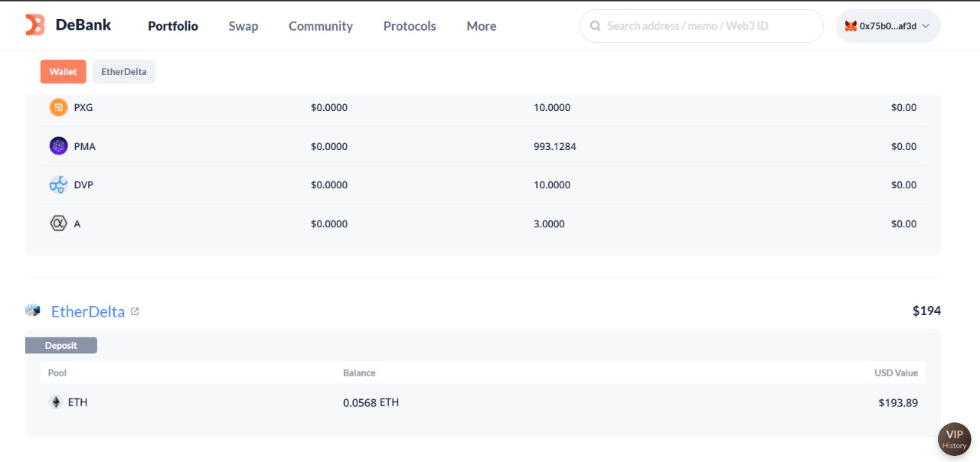Click the DeBank wordmark text
This screenshot has width=980, height=462.
click(83, 25)
